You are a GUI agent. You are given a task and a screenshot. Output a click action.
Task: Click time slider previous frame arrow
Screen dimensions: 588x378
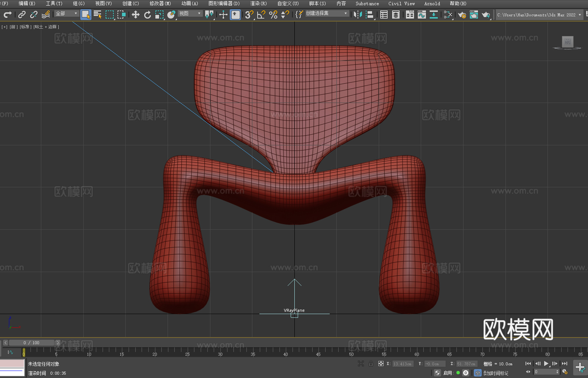(5, 343)
